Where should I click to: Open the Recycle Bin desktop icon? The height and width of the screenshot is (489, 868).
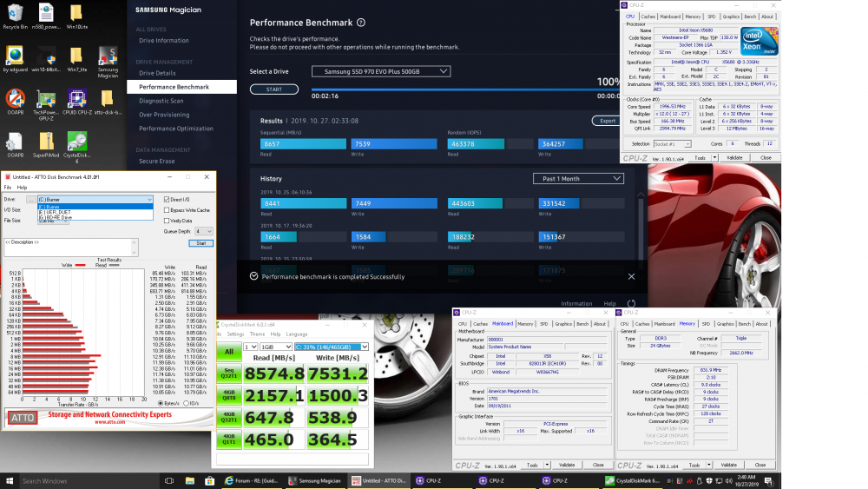15,17
